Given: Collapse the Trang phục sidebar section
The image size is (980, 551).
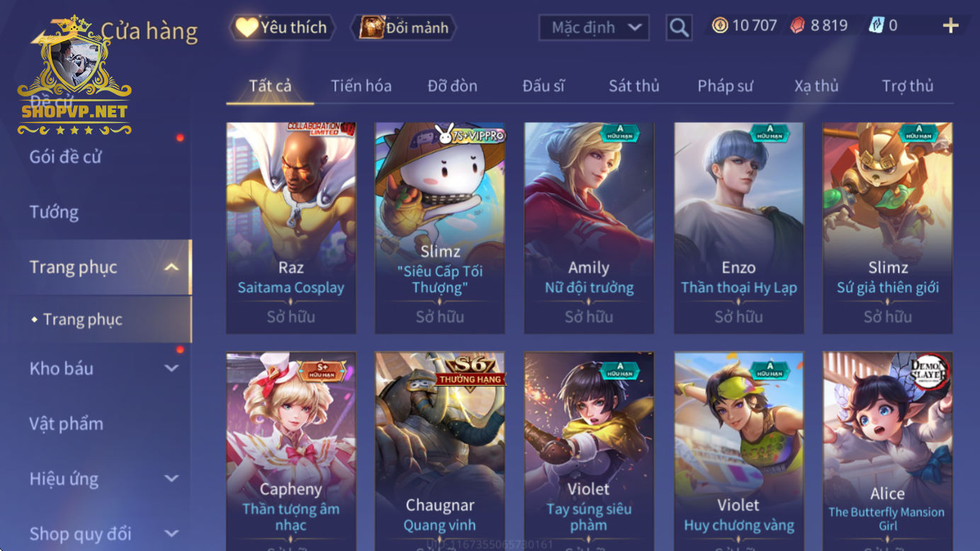Looking at the screenshot, I should pos(171,267).
